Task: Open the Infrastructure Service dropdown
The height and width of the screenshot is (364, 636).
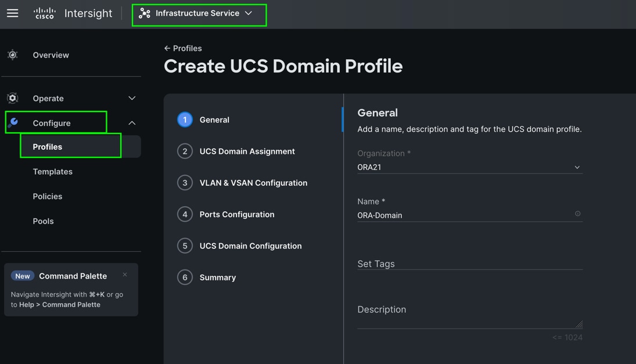Action: 249,13
